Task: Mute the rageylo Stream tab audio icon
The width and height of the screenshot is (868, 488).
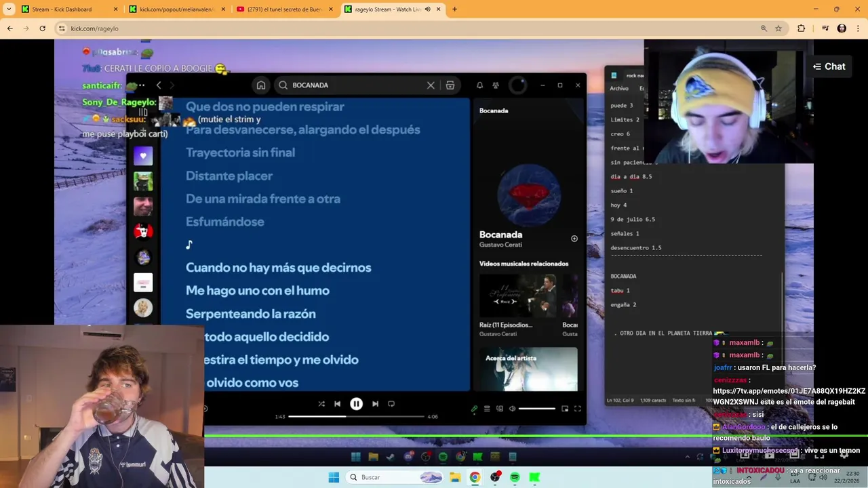Action: point(428,9)
